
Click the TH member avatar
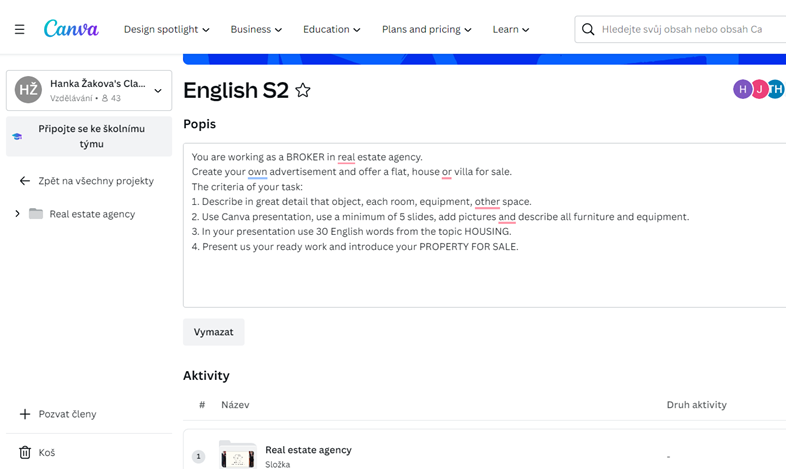[776, 90]
